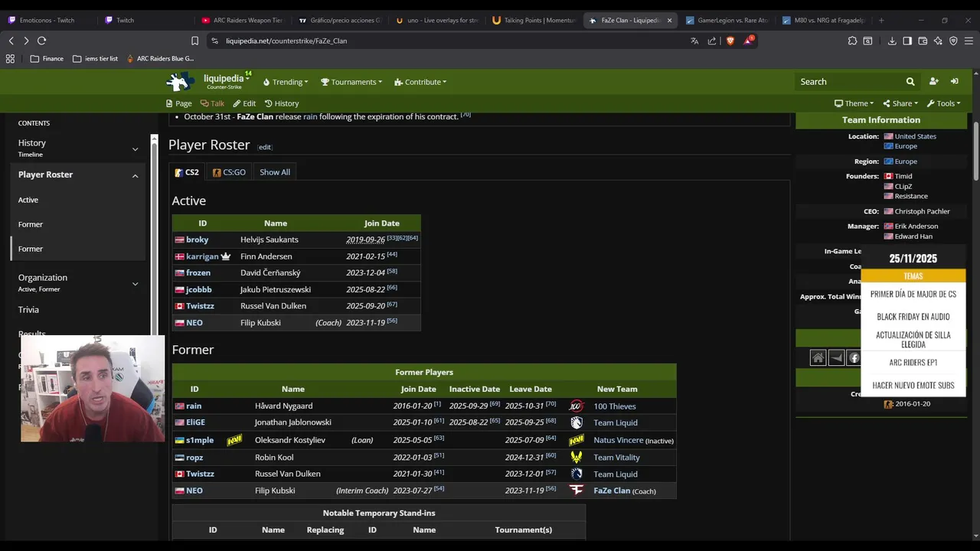Click the 100 Thieves team link
Viewport: 980px width, 551px height.
point(614,406)
